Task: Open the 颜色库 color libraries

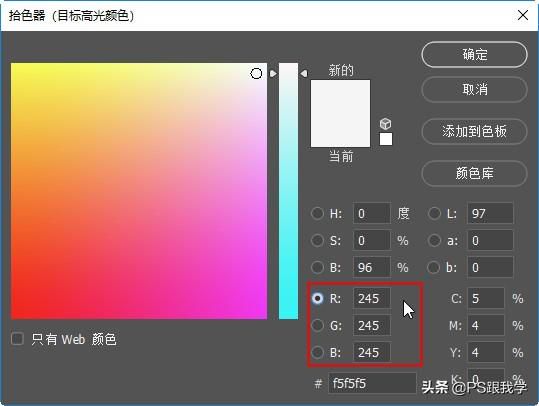Action: [x=474, y=173]
